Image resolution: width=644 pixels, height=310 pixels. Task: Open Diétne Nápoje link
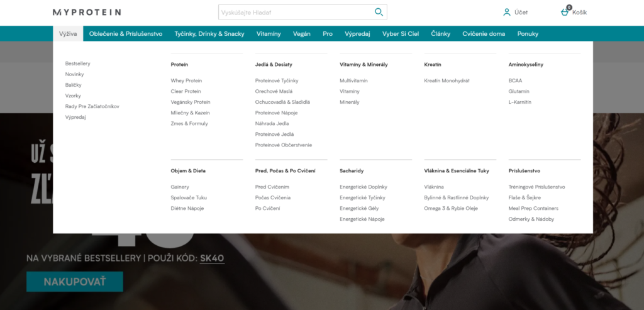pos(187,208)
